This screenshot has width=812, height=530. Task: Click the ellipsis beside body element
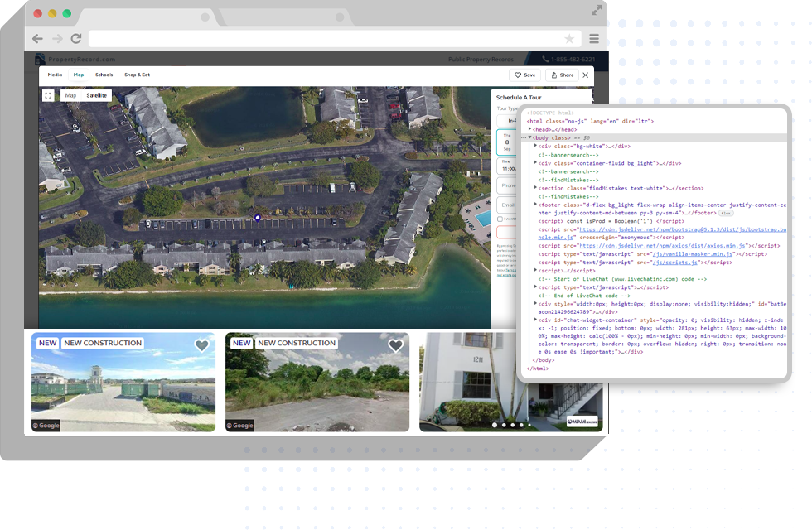point(524,138)
